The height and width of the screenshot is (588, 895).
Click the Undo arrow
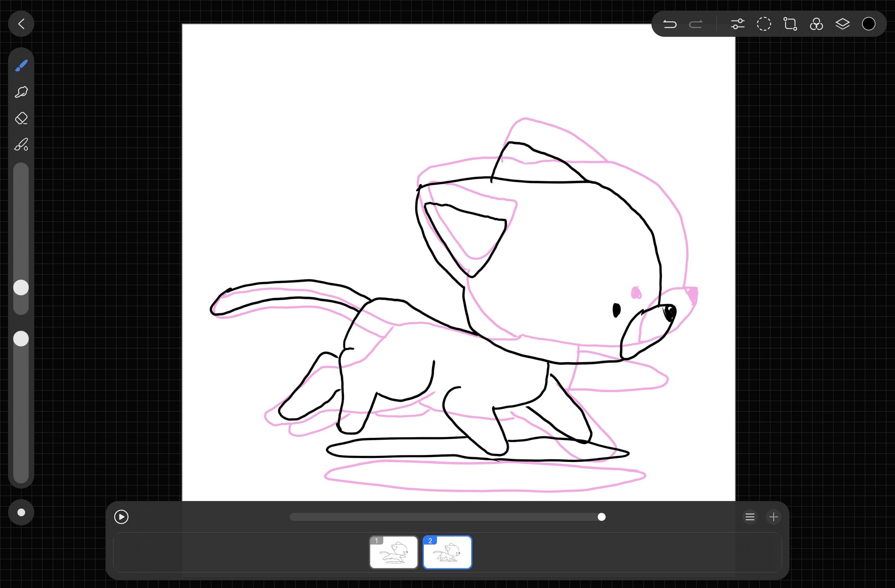coord(669,24)
